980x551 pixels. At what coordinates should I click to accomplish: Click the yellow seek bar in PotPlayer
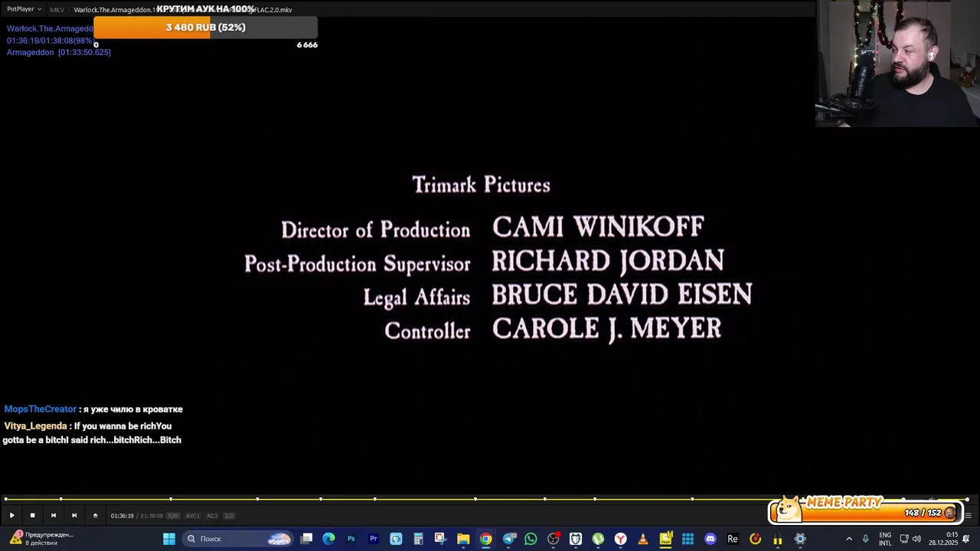487,499
